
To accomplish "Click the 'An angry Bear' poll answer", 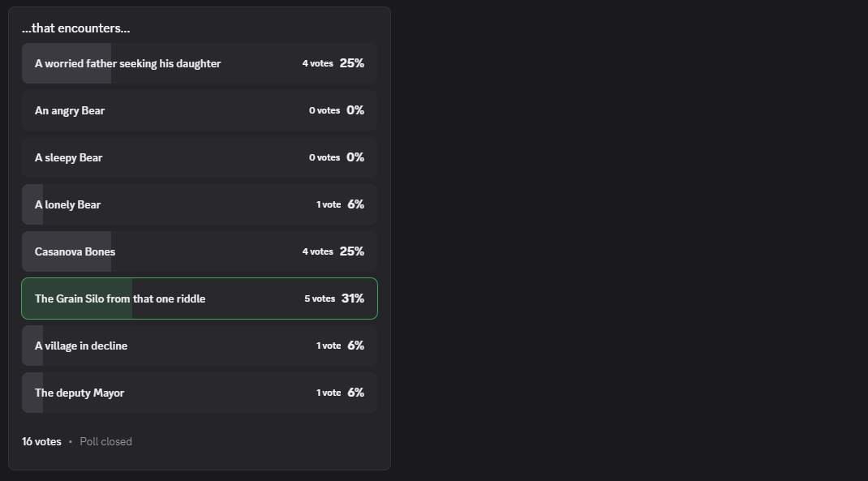I will click(x=70, y=110).
